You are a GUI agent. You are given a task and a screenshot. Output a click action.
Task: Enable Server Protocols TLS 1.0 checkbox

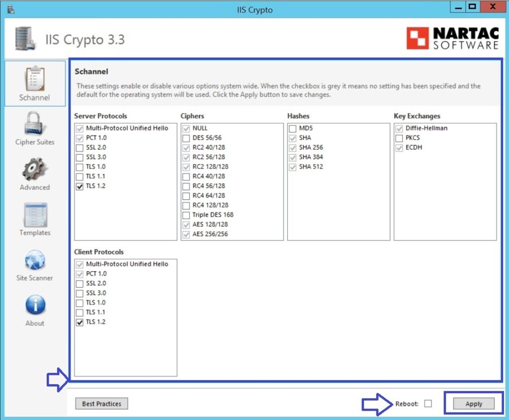click(x=80, y=167)
